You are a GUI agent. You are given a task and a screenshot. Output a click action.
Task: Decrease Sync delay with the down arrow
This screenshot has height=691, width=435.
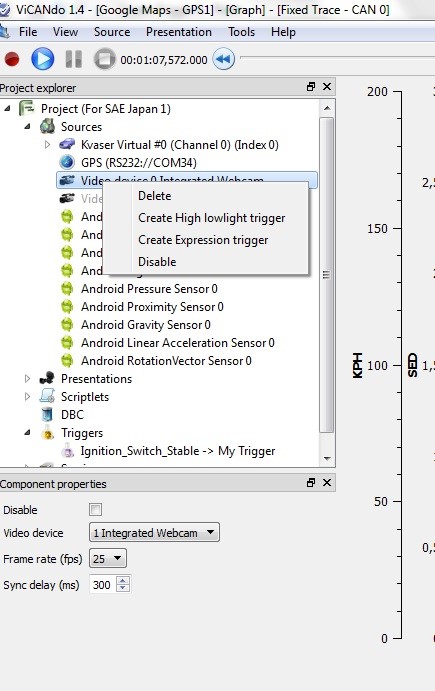point(123,589)
